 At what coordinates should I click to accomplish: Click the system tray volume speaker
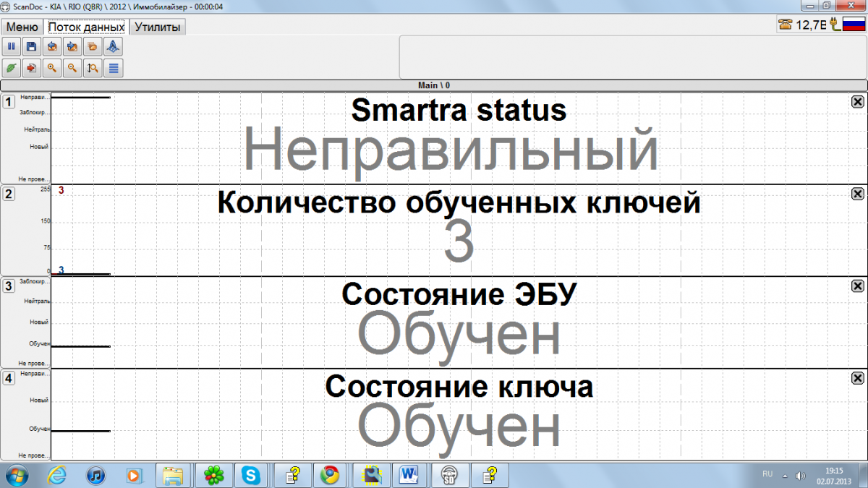pyautogui.click(x=800, y=475)
